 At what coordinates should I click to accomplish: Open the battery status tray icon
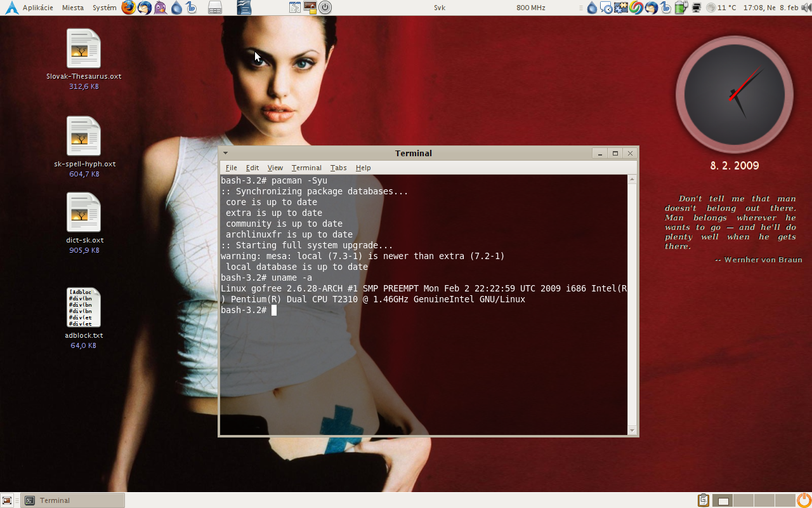coord(681,8)
